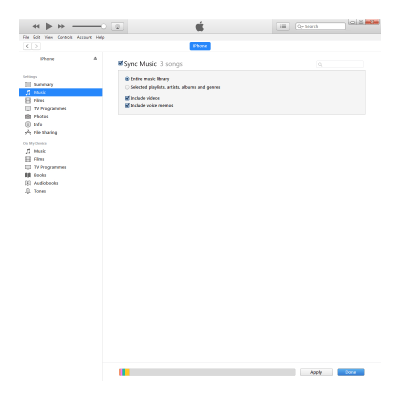Go forward with the right chevron
The width and height of the screenshot is (400, 400).
coord(36,46)
